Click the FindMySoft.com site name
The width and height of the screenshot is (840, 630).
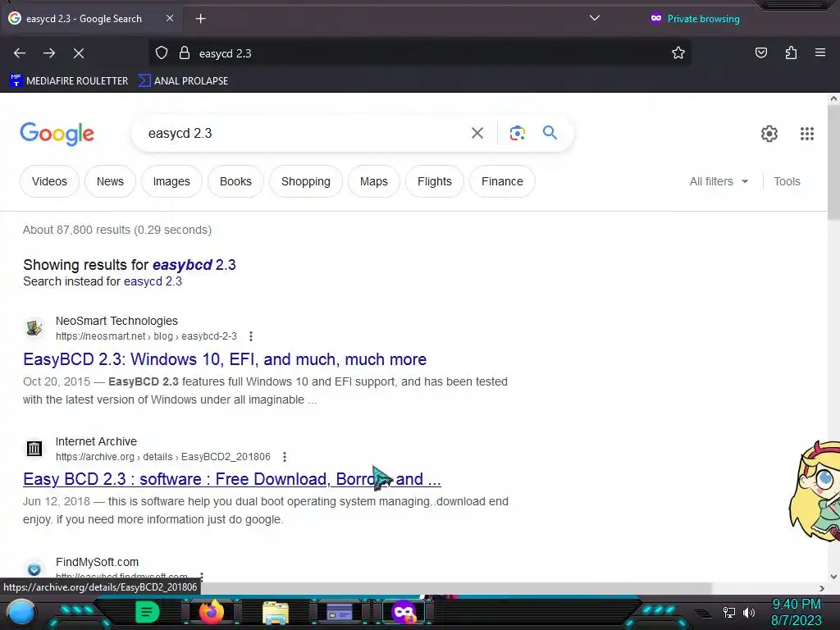pos(97,562)
